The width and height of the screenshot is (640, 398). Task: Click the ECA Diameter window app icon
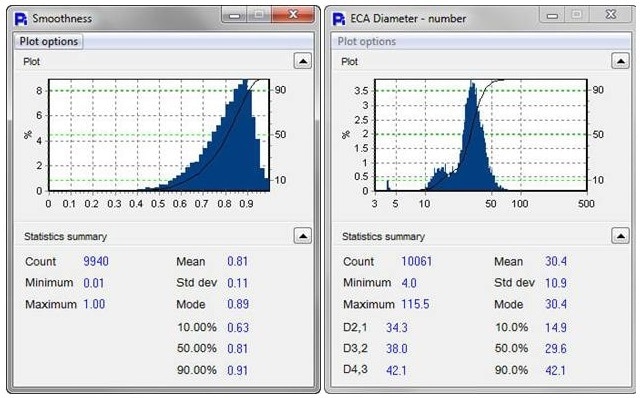[x=339, y=19]
